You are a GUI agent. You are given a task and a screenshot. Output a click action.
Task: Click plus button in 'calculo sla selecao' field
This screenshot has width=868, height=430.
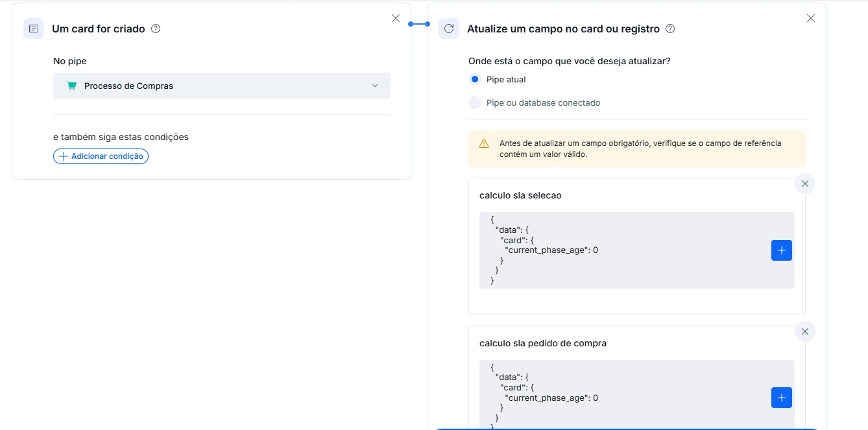pos(782,250)
